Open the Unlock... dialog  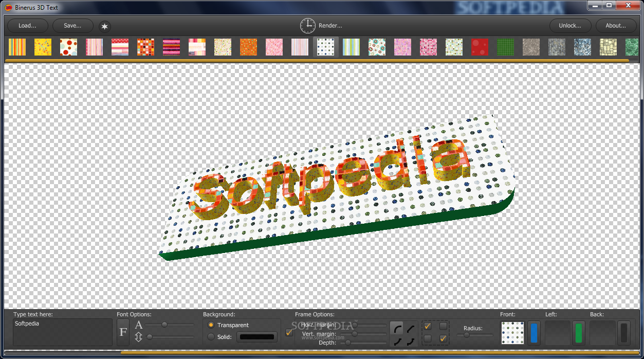tap(570, 26)
